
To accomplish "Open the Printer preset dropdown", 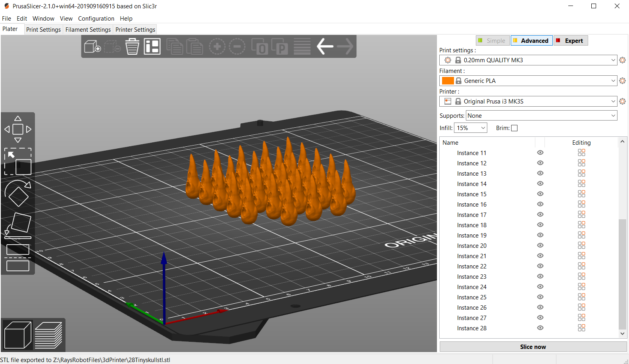I will [528, 102].
